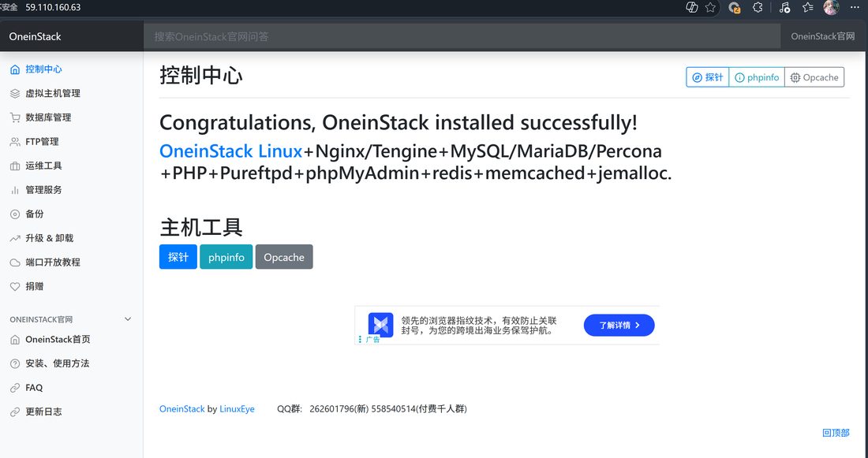Focus the 搜索OneinStack官网问答 search field
The width and height of the screenshot is (868, 458).
462,36
